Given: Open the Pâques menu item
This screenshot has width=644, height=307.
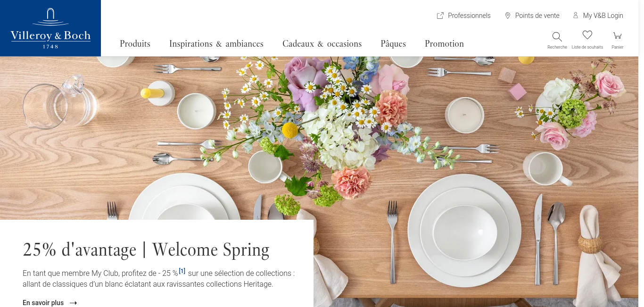Looking at the screenshot, I should [393, 44].
